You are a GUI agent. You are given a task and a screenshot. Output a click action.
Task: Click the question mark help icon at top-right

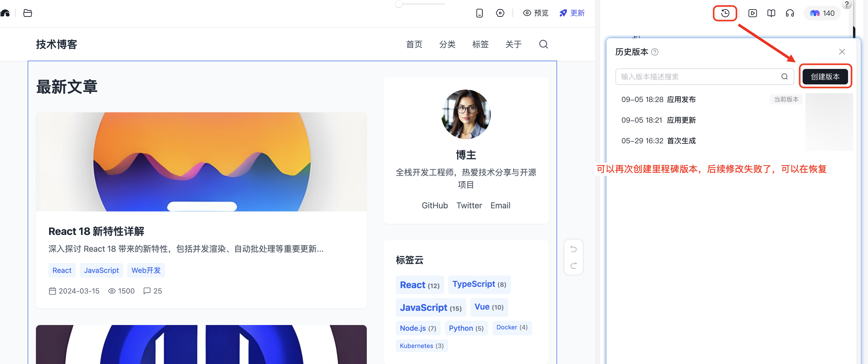pyautogui.click(x=847, y=4)
